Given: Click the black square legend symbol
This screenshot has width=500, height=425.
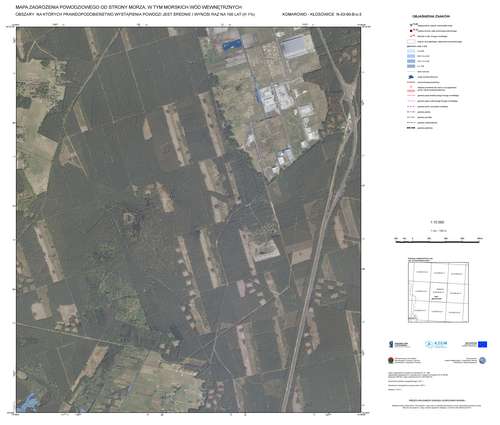Looking at the screenshot, I should 411,31.
